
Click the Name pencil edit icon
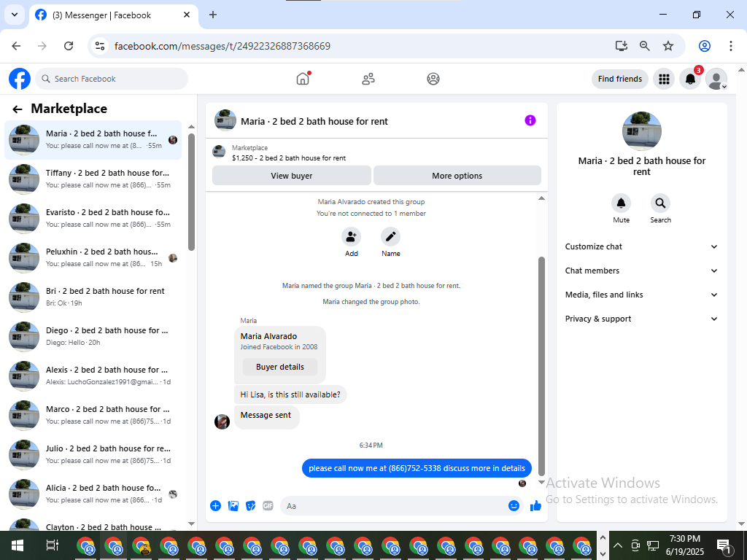(391, 237)
